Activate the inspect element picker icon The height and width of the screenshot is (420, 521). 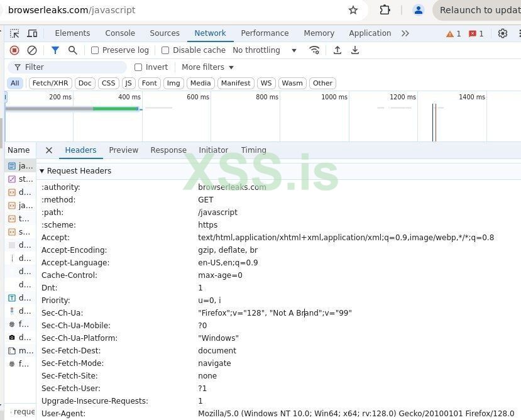pyautogui.click(x=14, y=33)
